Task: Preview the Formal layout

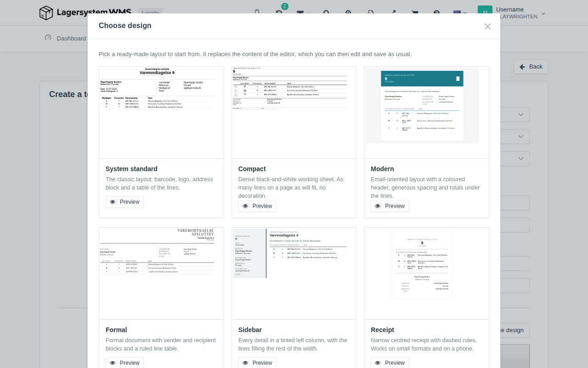Action: pos(124,362)
